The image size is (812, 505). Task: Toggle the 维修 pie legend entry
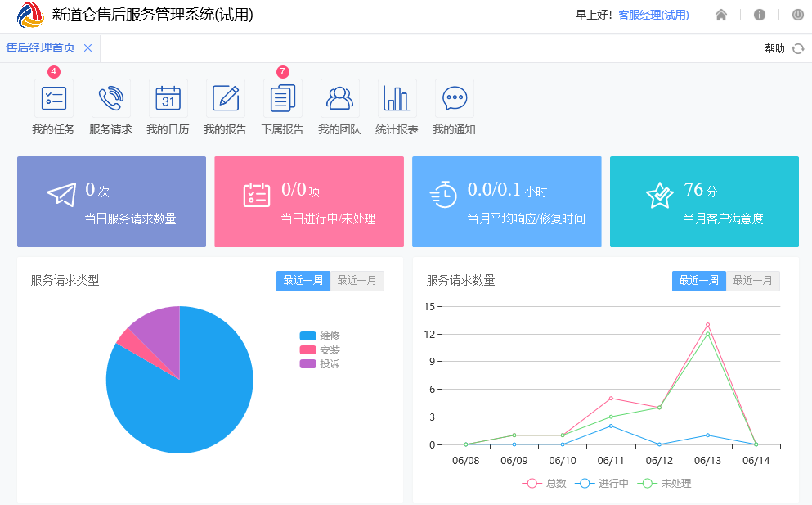pos(320,336)
